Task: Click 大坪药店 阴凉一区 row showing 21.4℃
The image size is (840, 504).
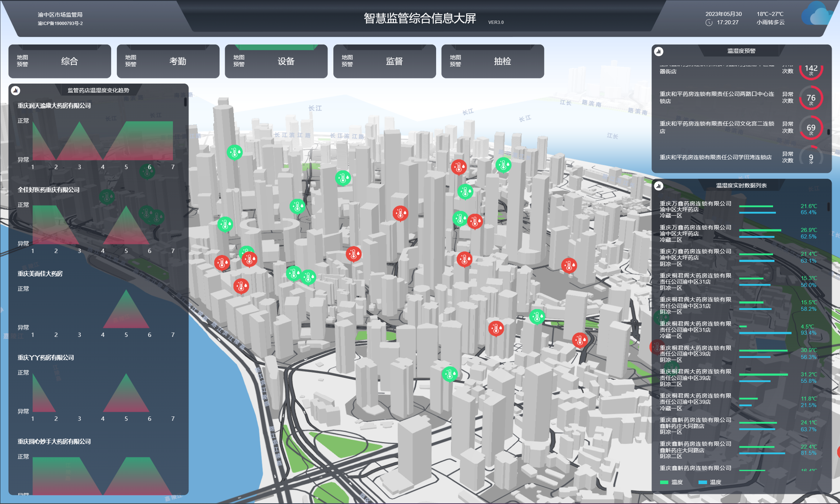Action: (x=738, y=257)
